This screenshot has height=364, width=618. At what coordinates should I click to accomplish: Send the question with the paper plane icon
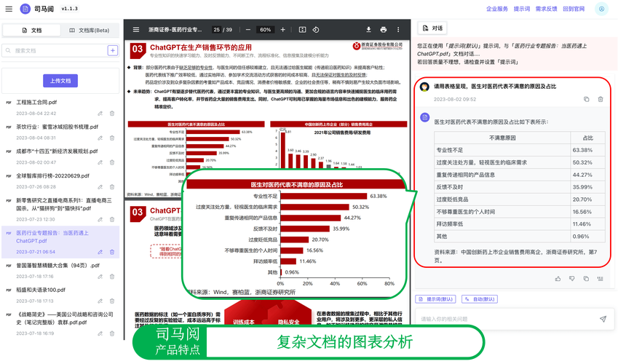point(603,319)
